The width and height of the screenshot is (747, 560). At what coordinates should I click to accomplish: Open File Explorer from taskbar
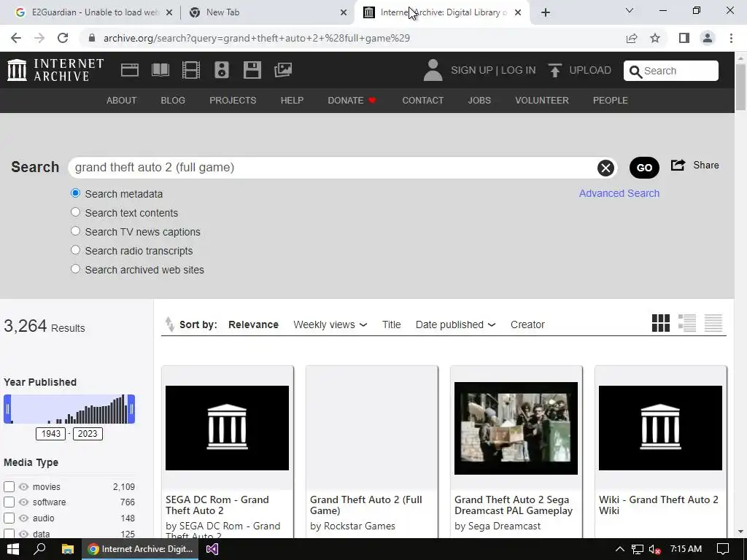(68, 549)
